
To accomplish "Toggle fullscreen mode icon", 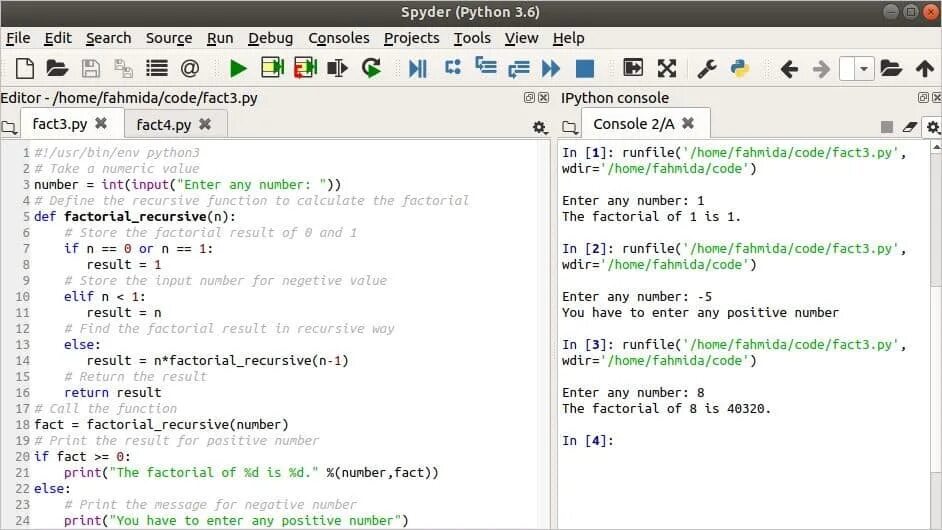I will tap(667, 69).
